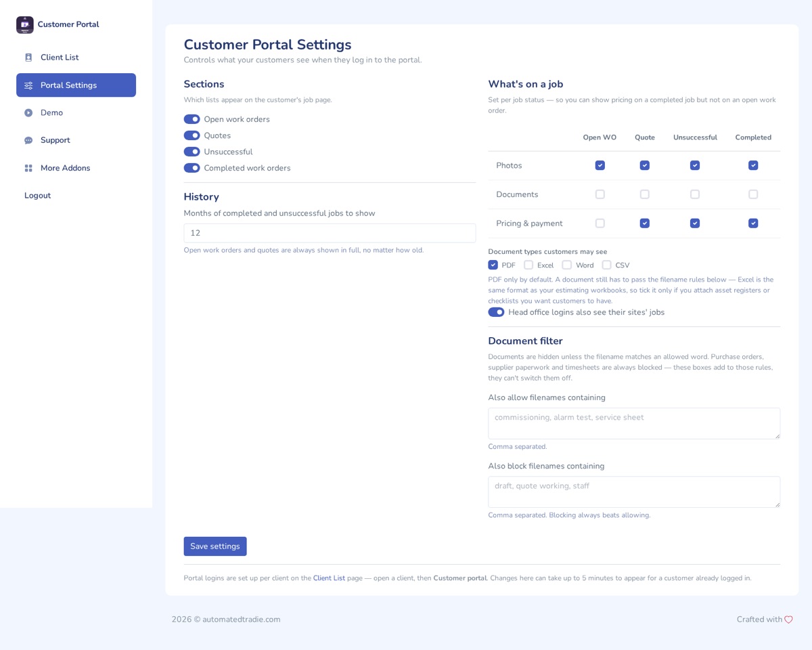Check Documents for Open WO
The width and height of the screenshot is (812, 650).
[x=600, y=194]
